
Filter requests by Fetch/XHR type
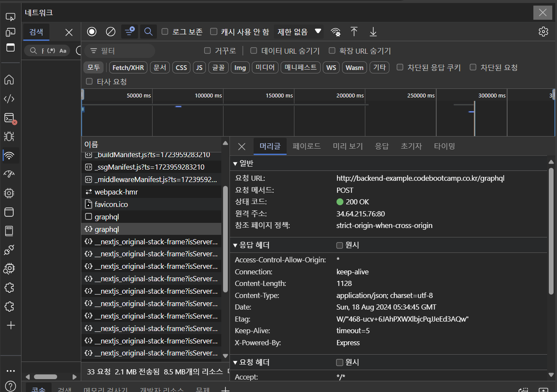pyautogui.click(x=128, y=67)
